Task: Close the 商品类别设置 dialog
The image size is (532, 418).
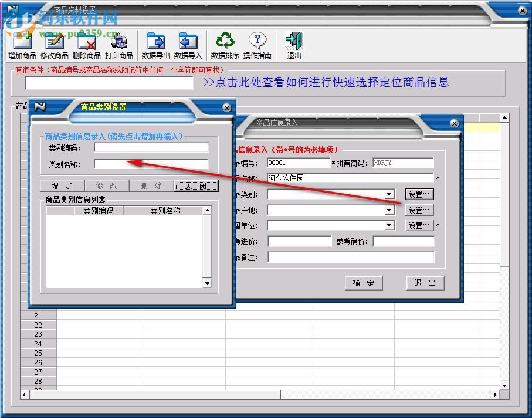Action: [x=227, y=107]
